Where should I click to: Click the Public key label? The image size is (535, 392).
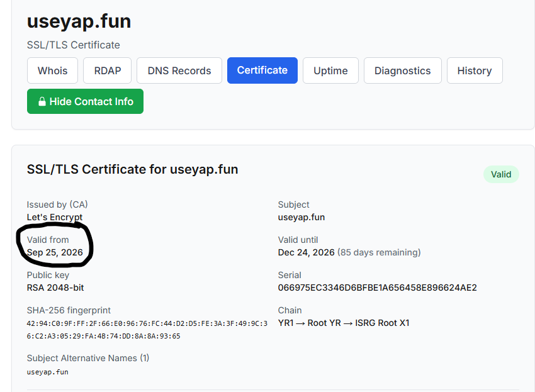48,275
